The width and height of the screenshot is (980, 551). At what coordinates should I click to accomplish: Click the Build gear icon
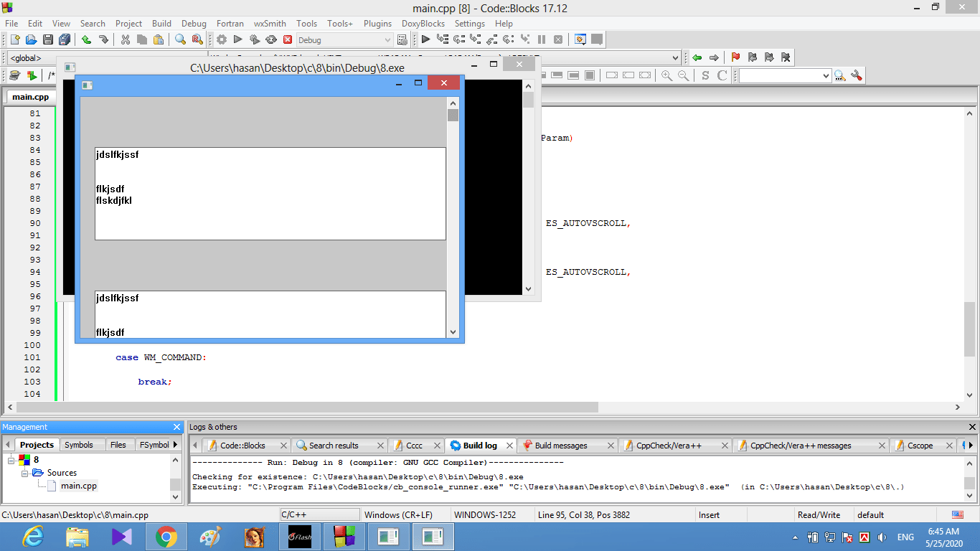coord(222,39)
